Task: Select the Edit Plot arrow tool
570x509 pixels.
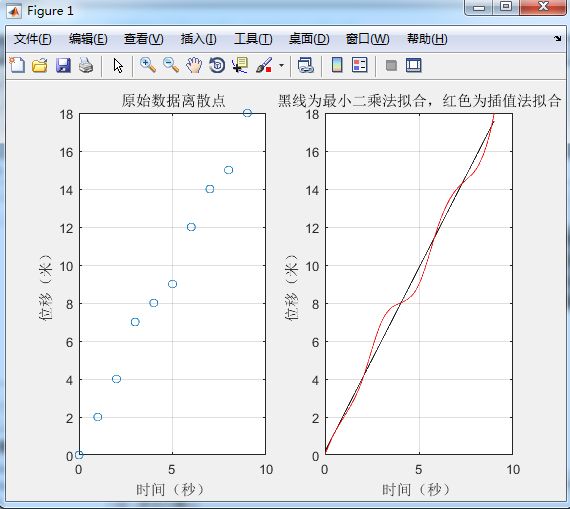Action: pyautogui.click(x=118, y=66)
